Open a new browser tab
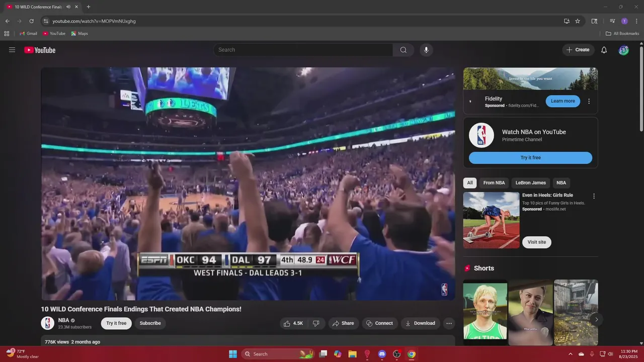 pyautogui.click(x=89, y=7)
